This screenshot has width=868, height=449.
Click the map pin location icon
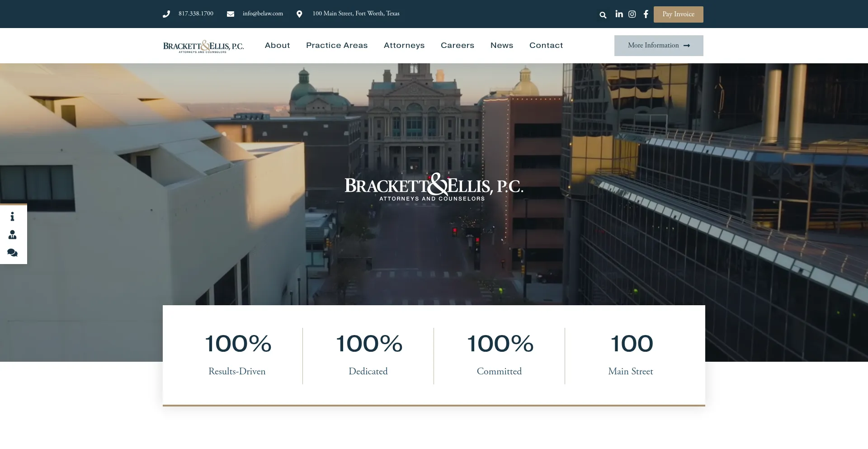pos(299,14)
